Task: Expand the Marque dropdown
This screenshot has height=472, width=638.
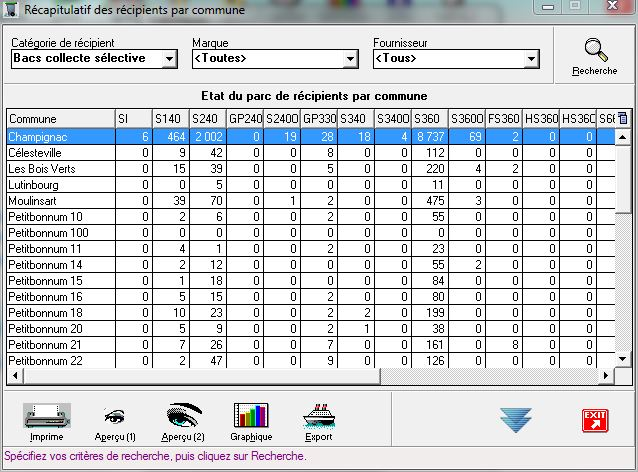Action: pos(349,59)
